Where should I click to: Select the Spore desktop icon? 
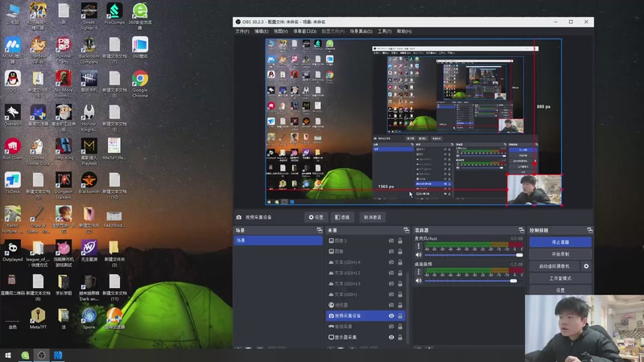point(89,319)
